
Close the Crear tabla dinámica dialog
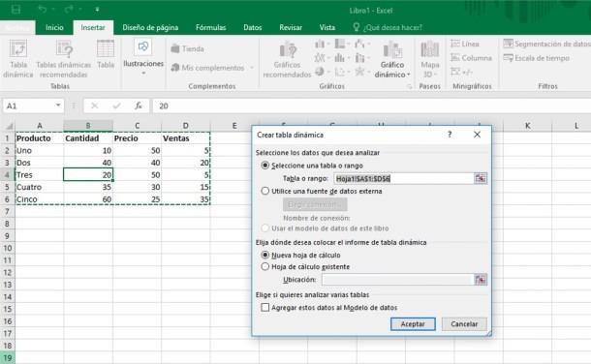477,135
